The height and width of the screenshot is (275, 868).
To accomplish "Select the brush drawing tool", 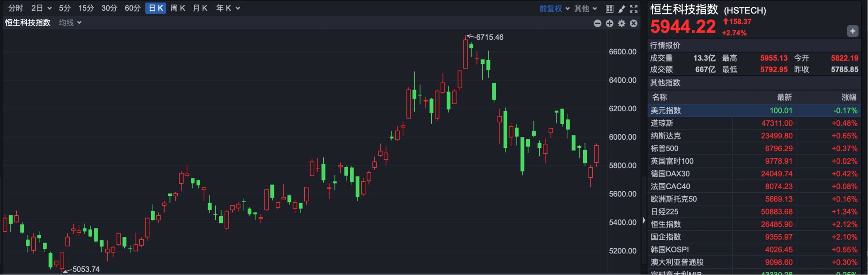I will [622, 9].
